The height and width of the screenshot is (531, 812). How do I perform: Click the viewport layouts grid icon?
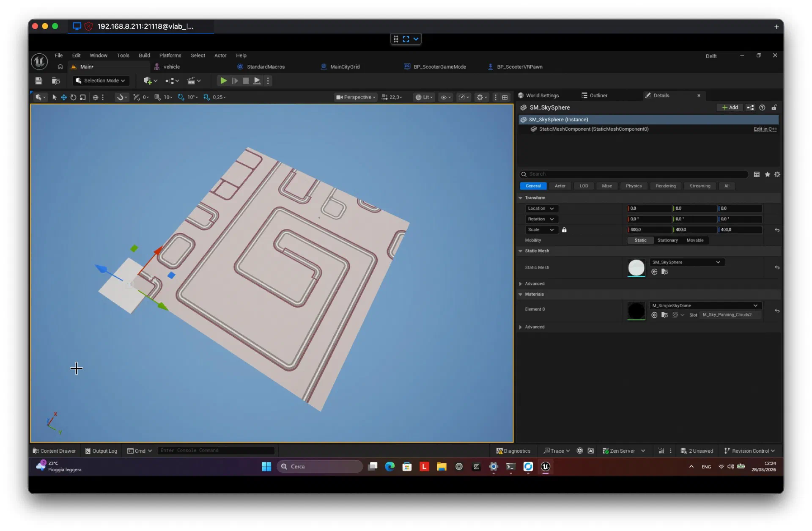(x=505, y=97)
